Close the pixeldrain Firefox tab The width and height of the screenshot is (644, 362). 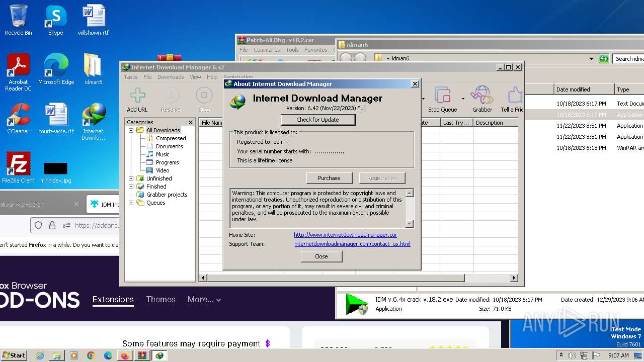pyautogui.click(x=76, y=204)
